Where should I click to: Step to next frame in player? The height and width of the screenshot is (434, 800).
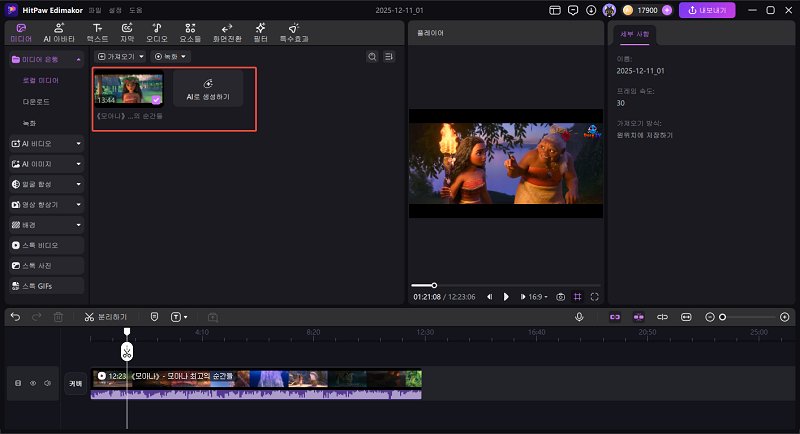pos(522,297)
